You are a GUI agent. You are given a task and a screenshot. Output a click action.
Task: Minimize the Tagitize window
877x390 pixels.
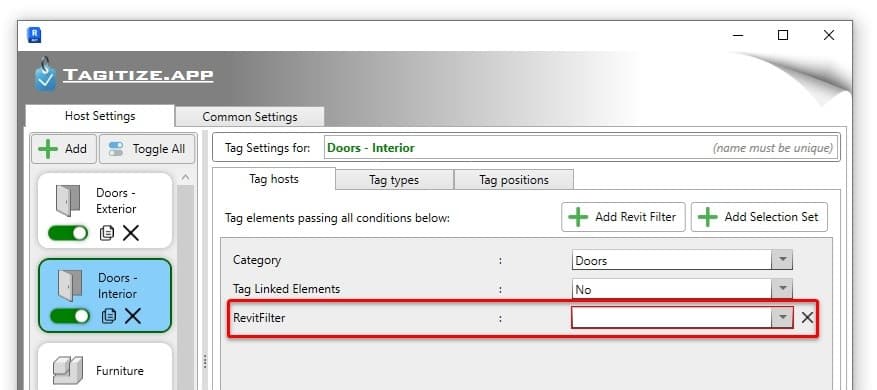(x=738, y=35)
